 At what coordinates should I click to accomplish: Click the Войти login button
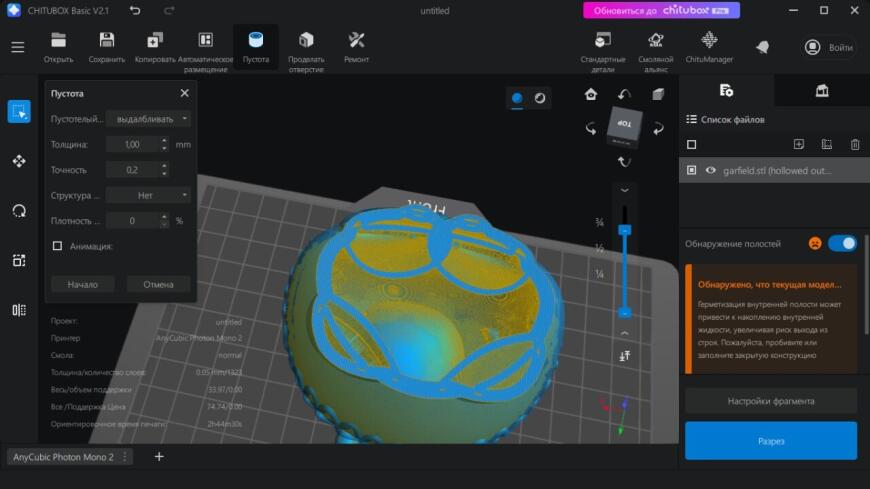pyautogui.click(x=829, y=48)
